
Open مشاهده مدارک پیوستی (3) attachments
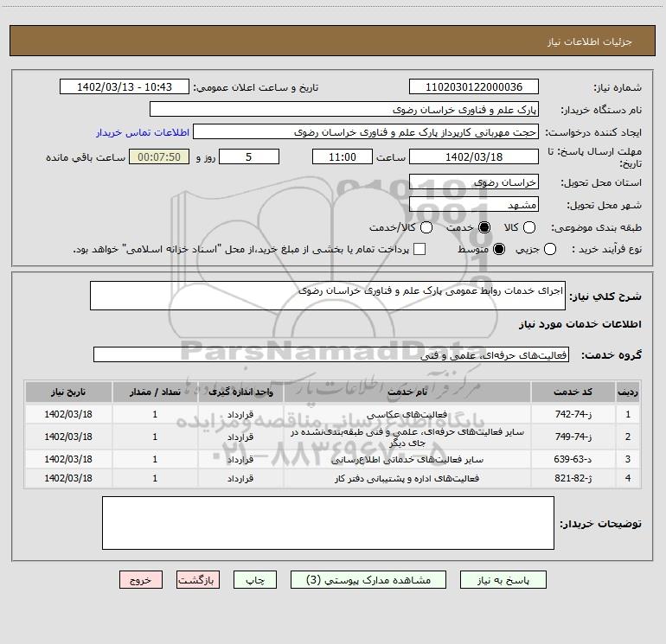(x=368, y=580)
